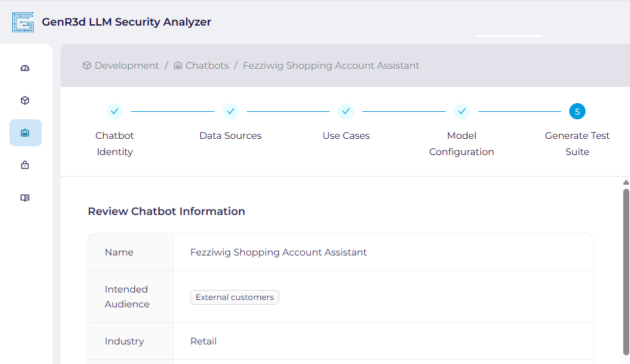Viewport: 630px width, 364px height.
Task: Click the GenR3d LLM Security Analyzer title
Action: [127, 22]
